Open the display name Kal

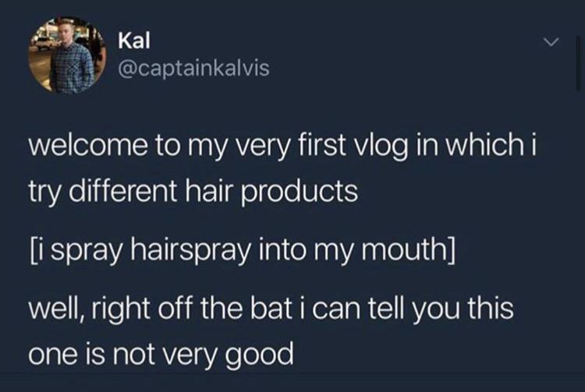(134, 41)
